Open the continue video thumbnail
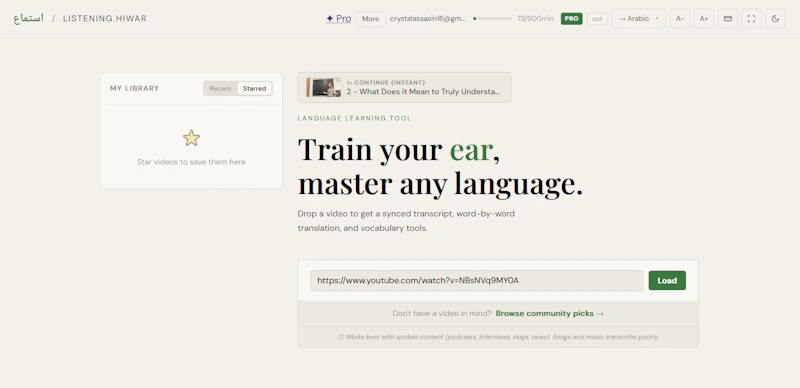Screen dimensions: 800x388 tap(323, 87)
